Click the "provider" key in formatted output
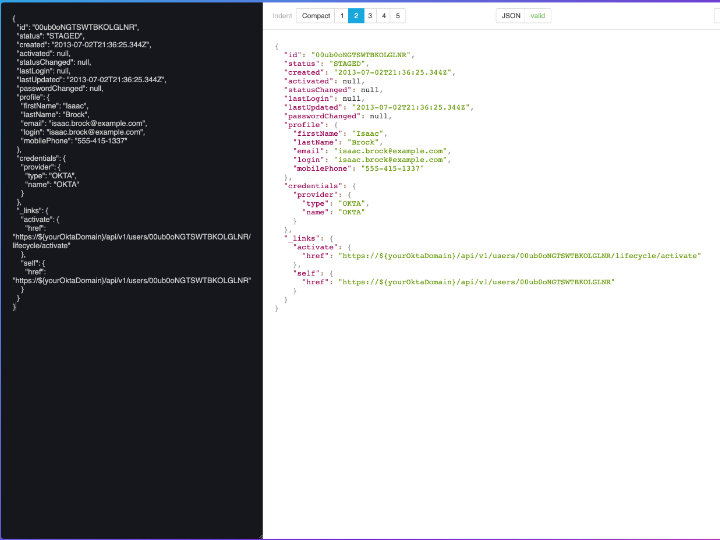Viewport: 720px width, 540px height. (x=316, y=194)
